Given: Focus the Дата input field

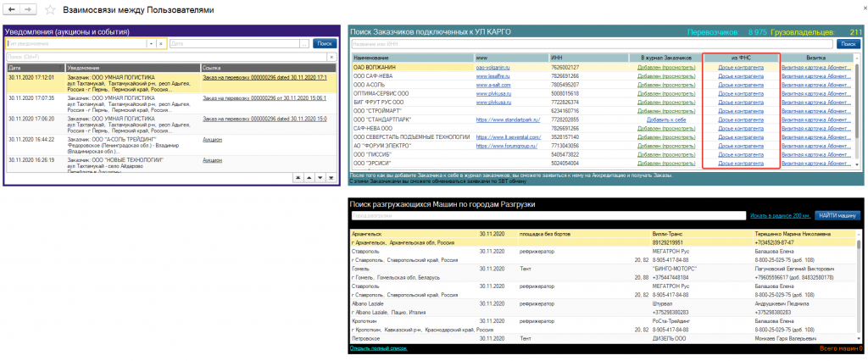Looking at the screenshot, I should click(x=235, y=43).
